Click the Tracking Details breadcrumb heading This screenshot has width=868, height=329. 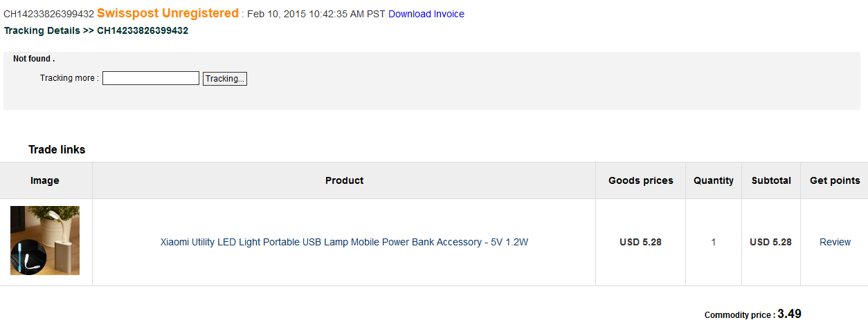[x=96, y=30]
